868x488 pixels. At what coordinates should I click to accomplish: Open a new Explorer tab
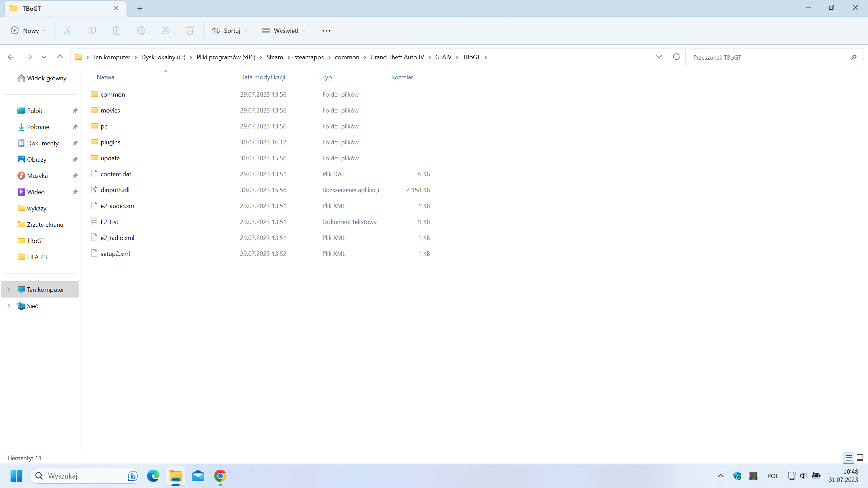pyautogui.click(x=139, y=8)
